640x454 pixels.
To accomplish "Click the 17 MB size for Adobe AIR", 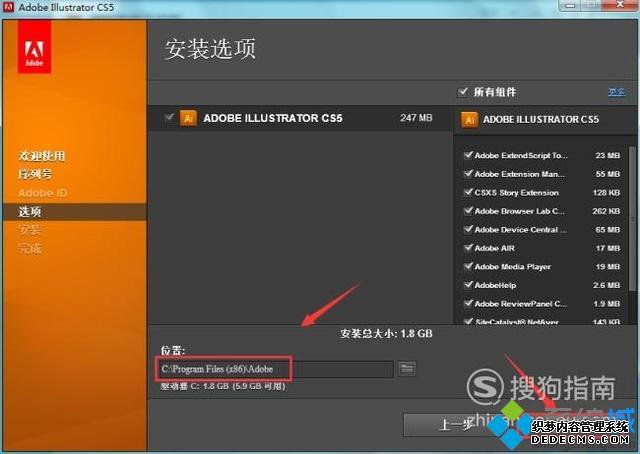I will click(607, 248).
